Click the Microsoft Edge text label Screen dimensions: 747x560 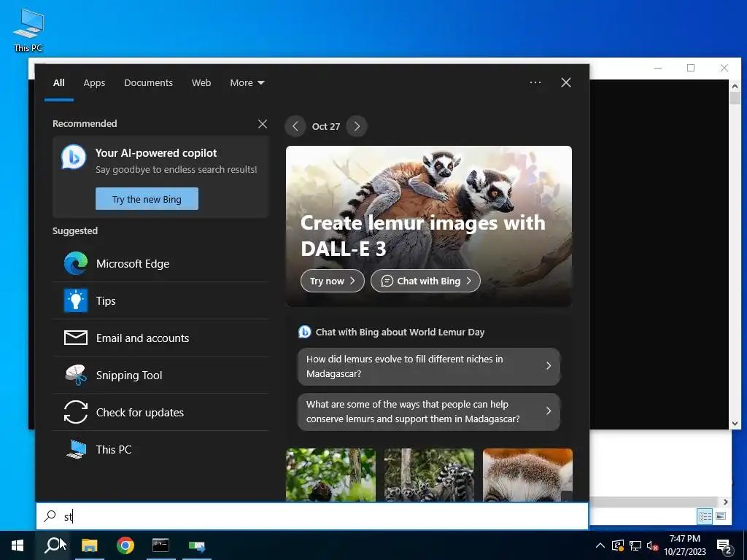pyautogui.click(x=133, y=263)
